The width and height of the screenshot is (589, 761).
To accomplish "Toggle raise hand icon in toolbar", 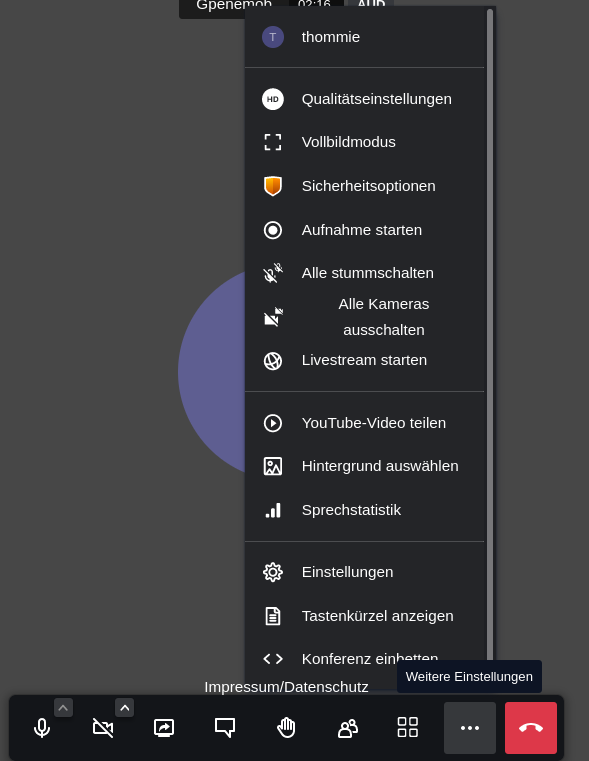I will point(286,728).
